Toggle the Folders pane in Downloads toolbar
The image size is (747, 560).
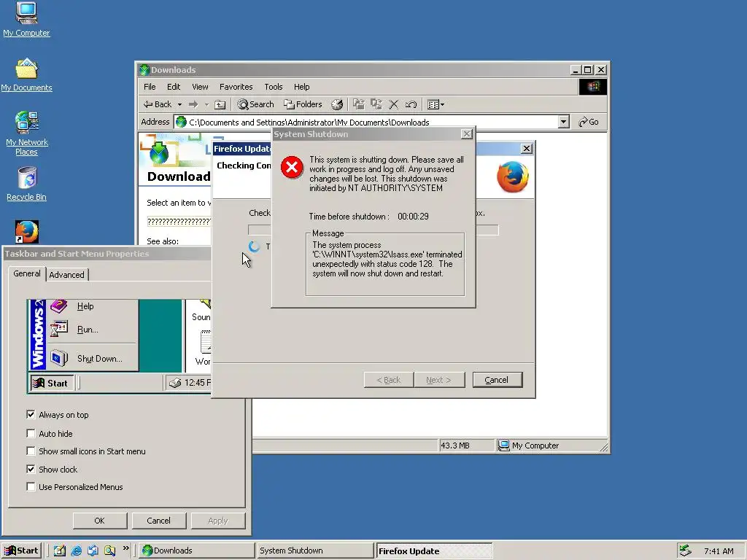(303, 104)
